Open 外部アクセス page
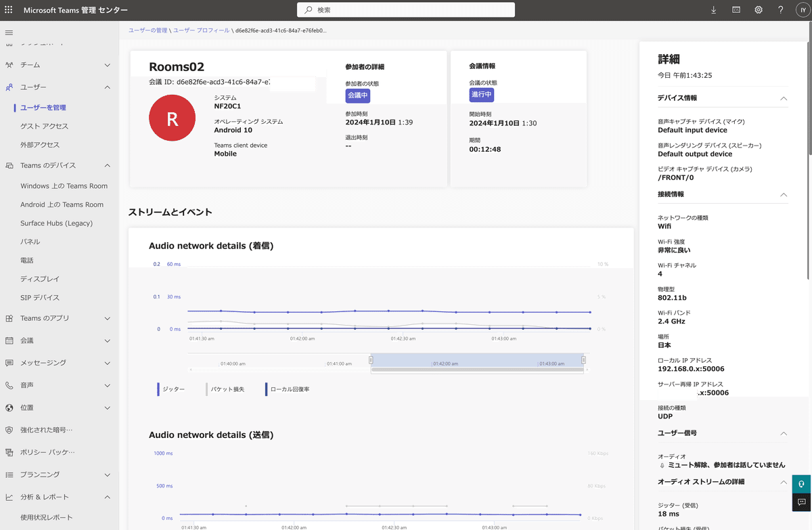Screen dimensions: 812x530 point(40,145)
